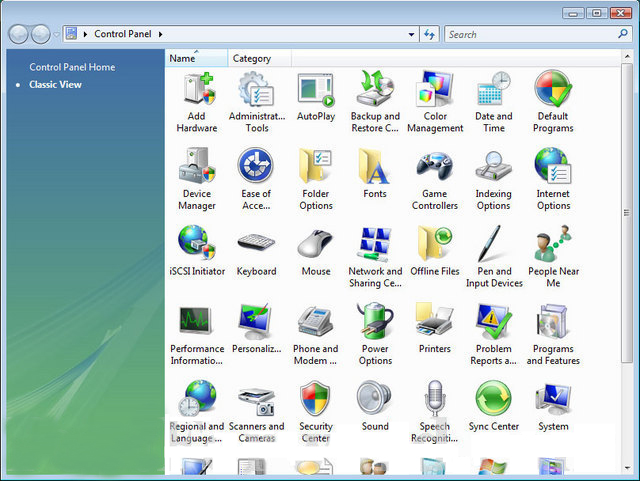
Task: Open Phone and Modem Options
Action: pos(316,335)
